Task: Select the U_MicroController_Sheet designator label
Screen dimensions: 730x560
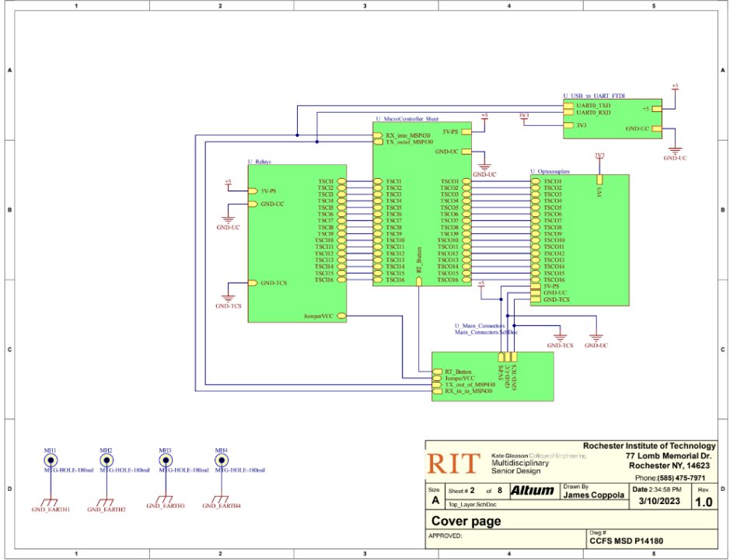Action: coord(407,118)
